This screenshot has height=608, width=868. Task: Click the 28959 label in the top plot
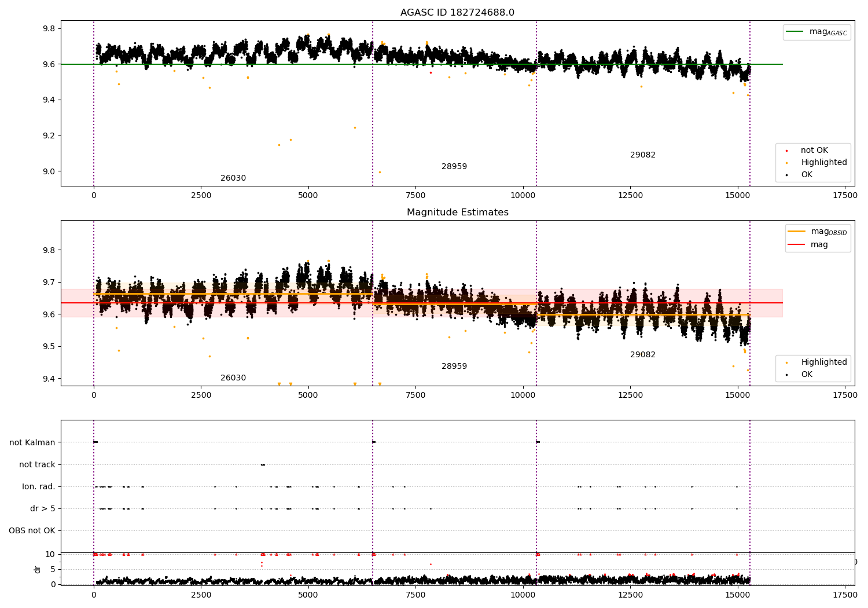[x=454, y=167]
